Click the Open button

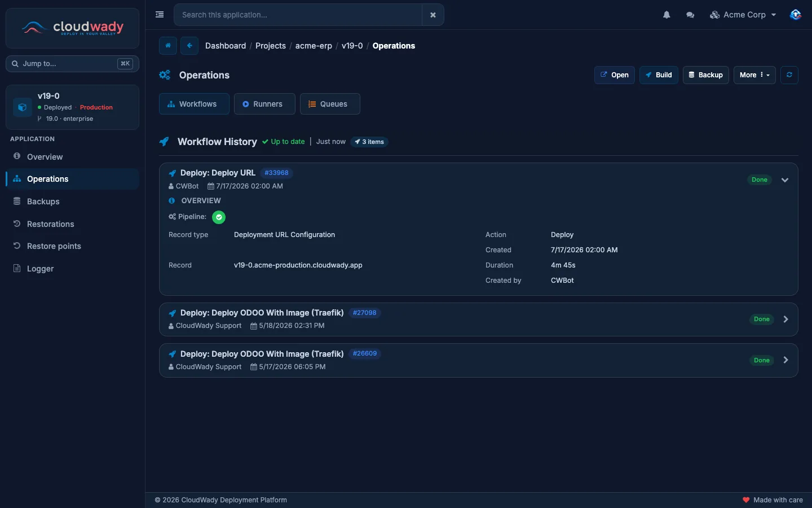click(x=615, y=75)
